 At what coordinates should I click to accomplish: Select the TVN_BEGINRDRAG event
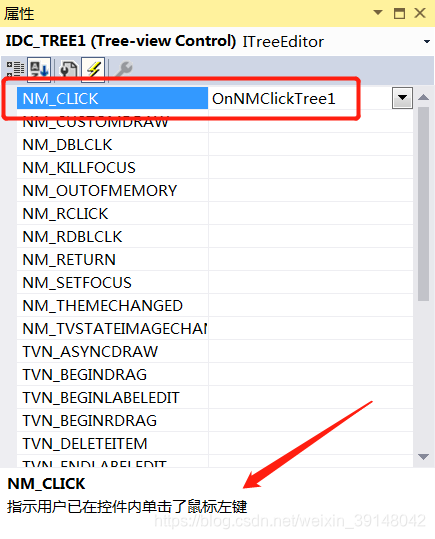click(x=112, y=421)
